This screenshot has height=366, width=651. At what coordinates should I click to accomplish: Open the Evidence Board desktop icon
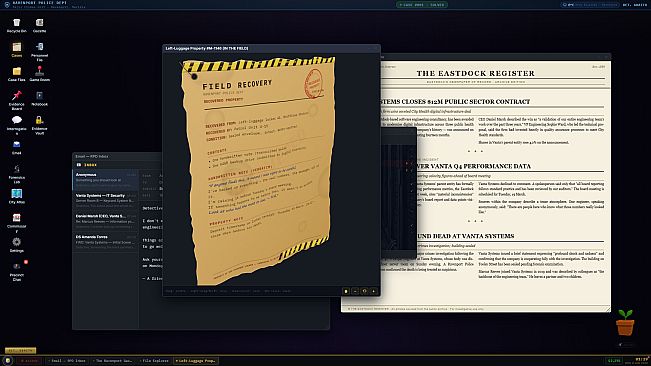[17, 100]
